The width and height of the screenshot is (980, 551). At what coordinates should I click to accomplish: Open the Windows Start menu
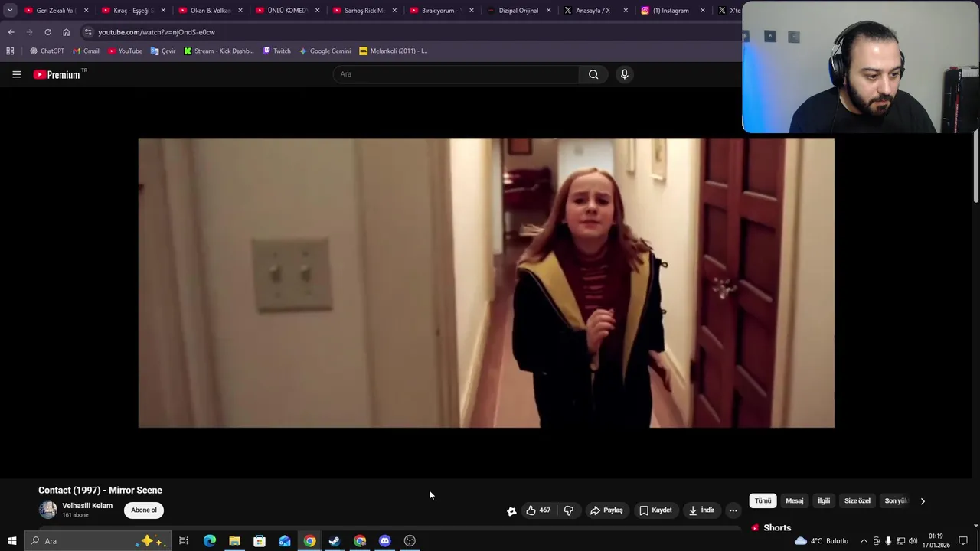click(11, 541)
